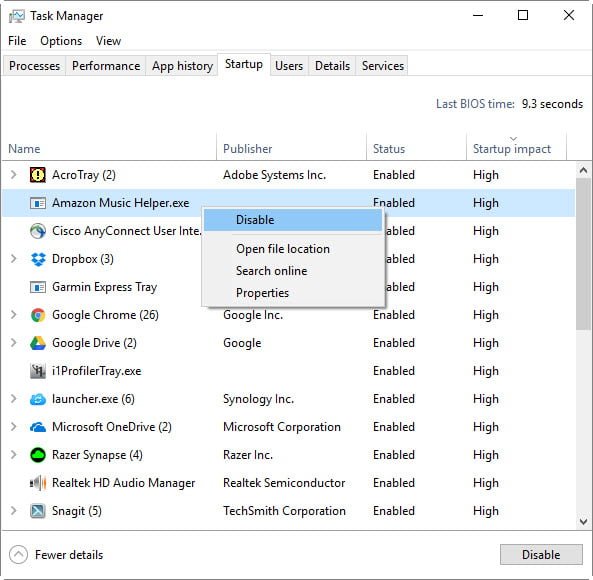
Task: Select the Startup tab
Action: (x=244, y=64)
